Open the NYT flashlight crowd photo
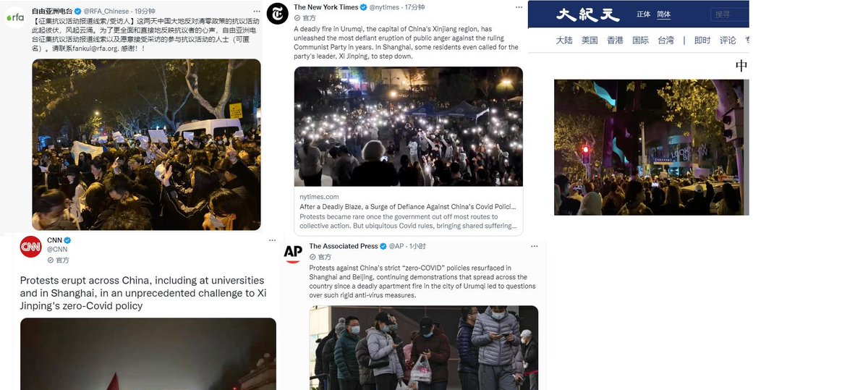 408,127
